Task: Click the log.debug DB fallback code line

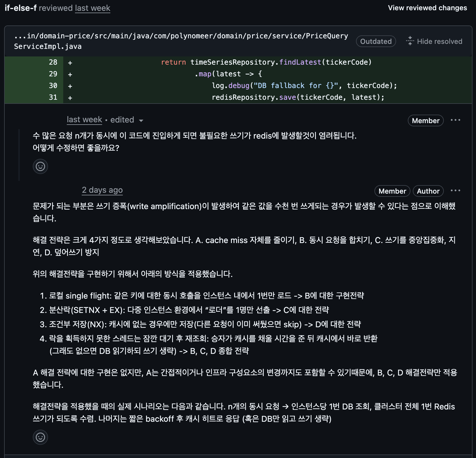Action: (x=304, y=86)
